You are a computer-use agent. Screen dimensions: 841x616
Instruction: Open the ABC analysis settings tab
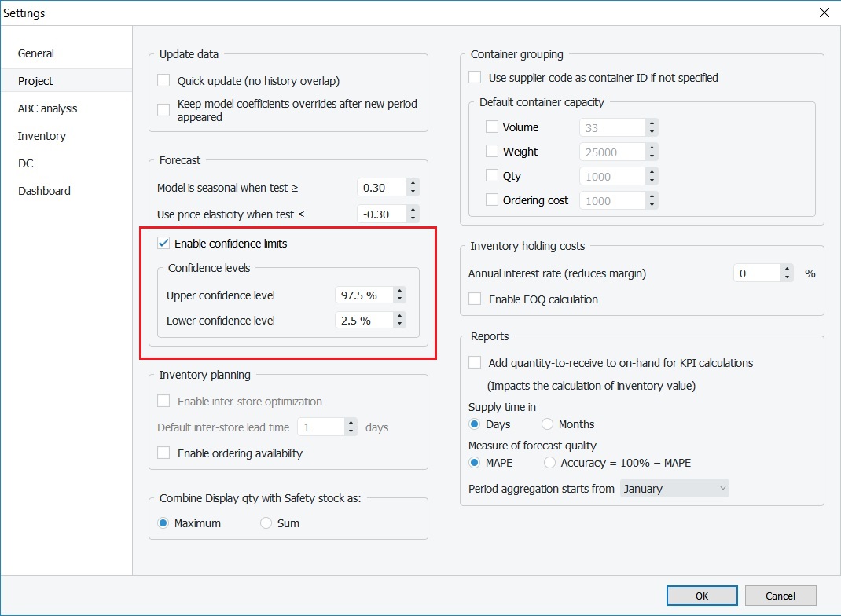click(x=47, y=108)
